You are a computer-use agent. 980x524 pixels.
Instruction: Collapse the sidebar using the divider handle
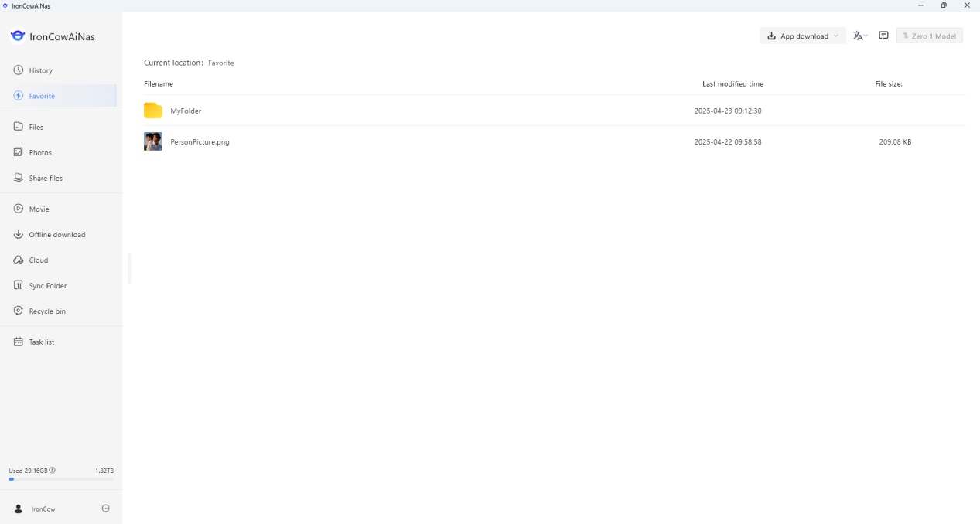[x=129, y=269]
